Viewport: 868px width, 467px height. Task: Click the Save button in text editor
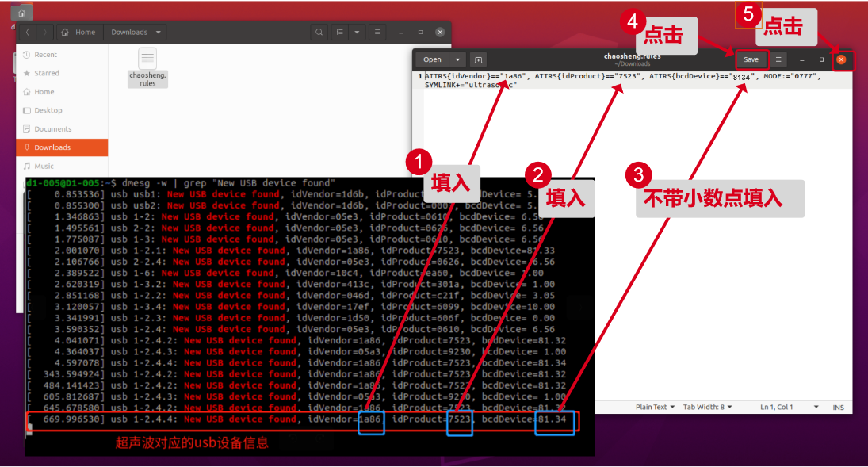click(751, 59)
